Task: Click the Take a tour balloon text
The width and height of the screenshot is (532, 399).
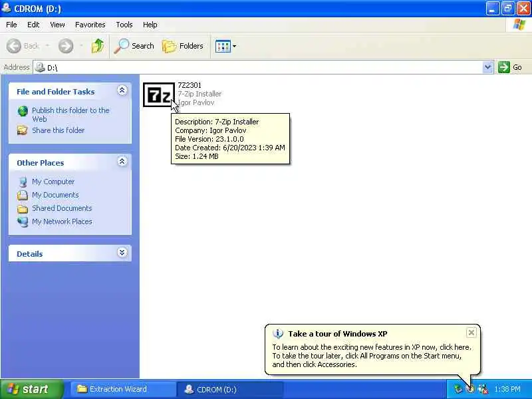Action: 372,356
